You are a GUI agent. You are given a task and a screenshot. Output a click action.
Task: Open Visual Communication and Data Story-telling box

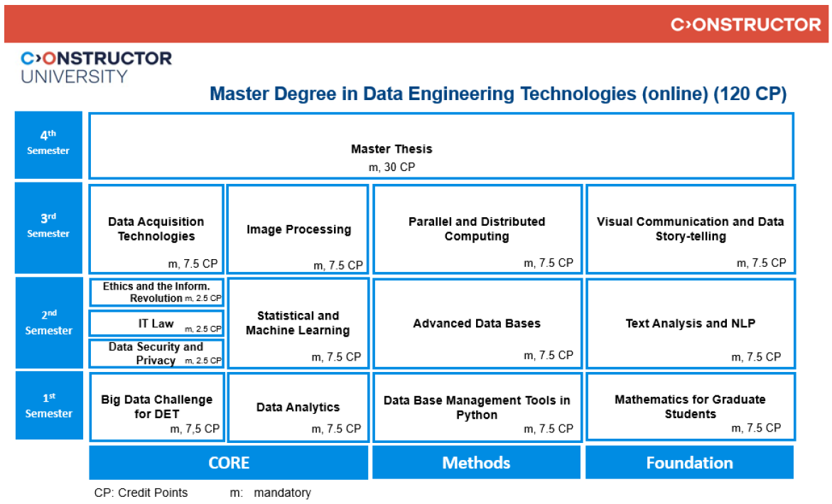pos(690,229)
